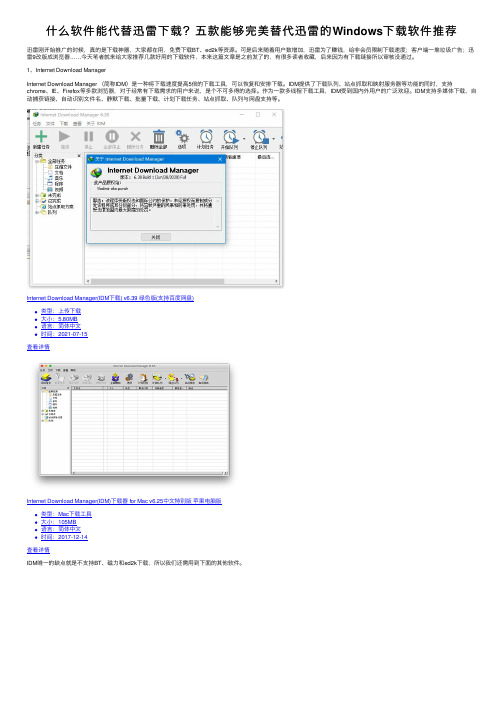
Task: Click the green plus new task icon
Action: coord(41,136)
